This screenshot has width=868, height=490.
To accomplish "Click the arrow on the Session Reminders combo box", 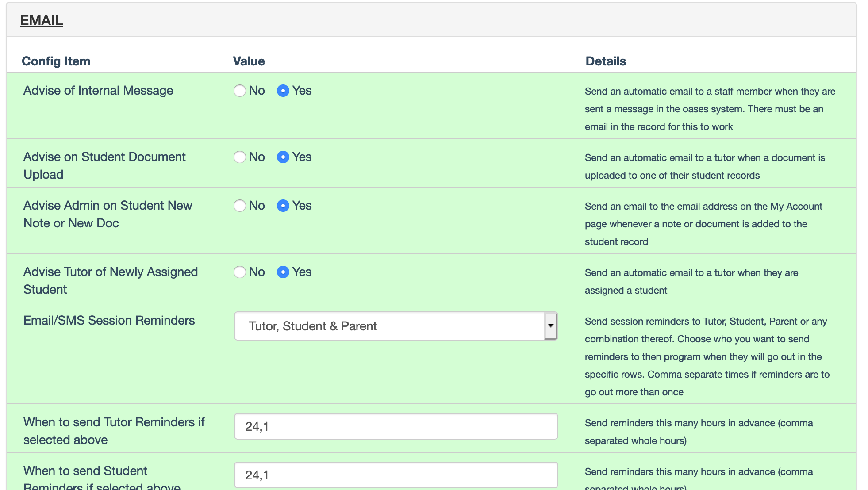I will tap(550, 326).
